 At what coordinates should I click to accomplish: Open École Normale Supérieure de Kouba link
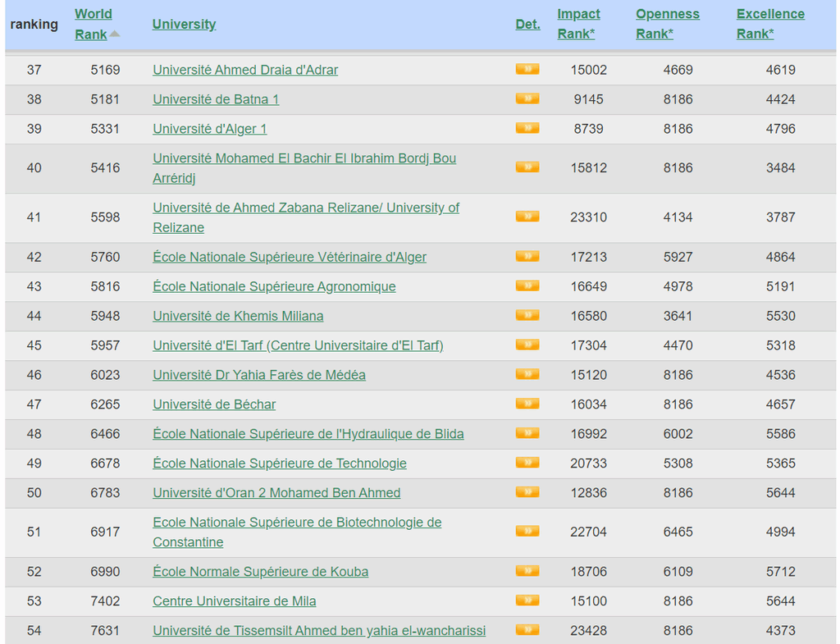[260, 572]
